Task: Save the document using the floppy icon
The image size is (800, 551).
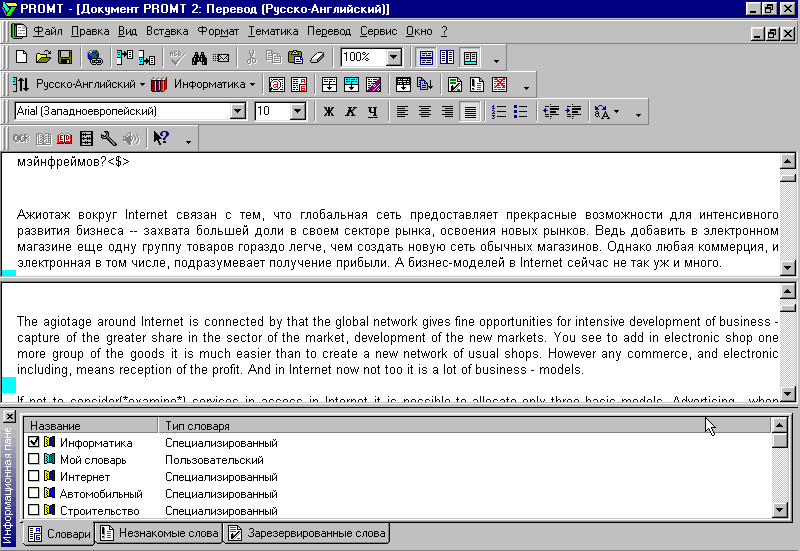Action: [65, 57]
